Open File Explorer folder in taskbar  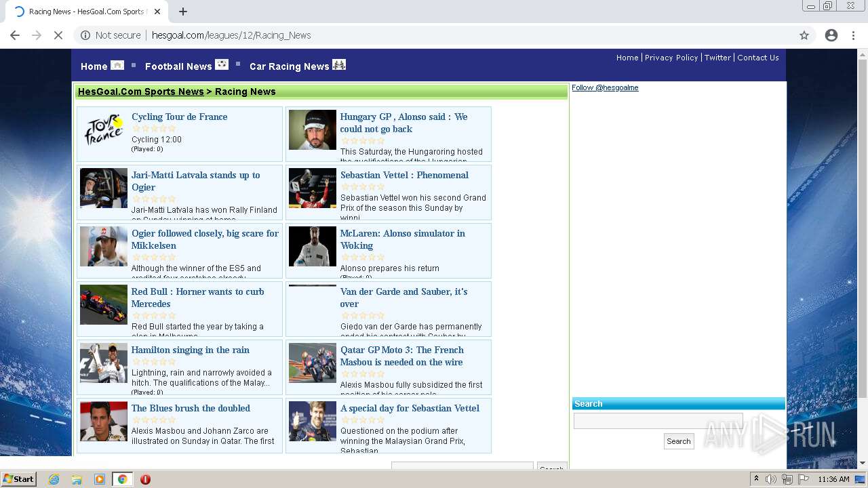click(x=77, y=479)
